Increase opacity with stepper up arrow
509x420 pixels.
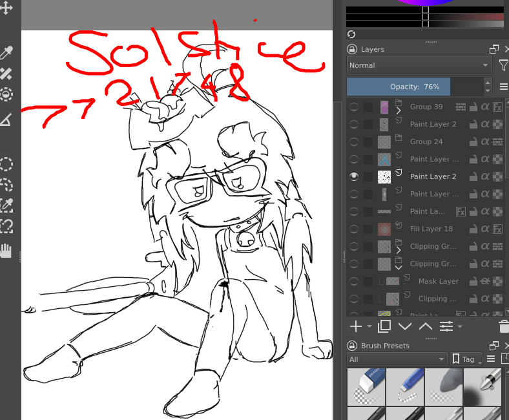488,83
